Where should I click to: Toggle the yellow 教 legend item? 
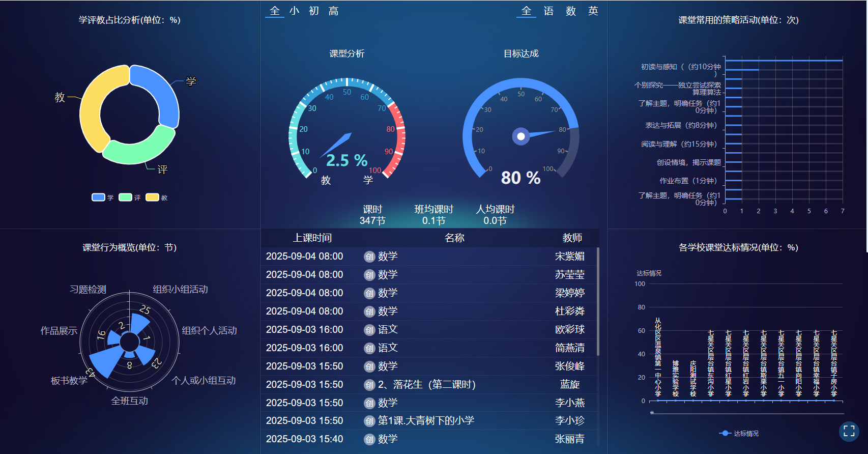pyautogui.click(x=152, y=197)
